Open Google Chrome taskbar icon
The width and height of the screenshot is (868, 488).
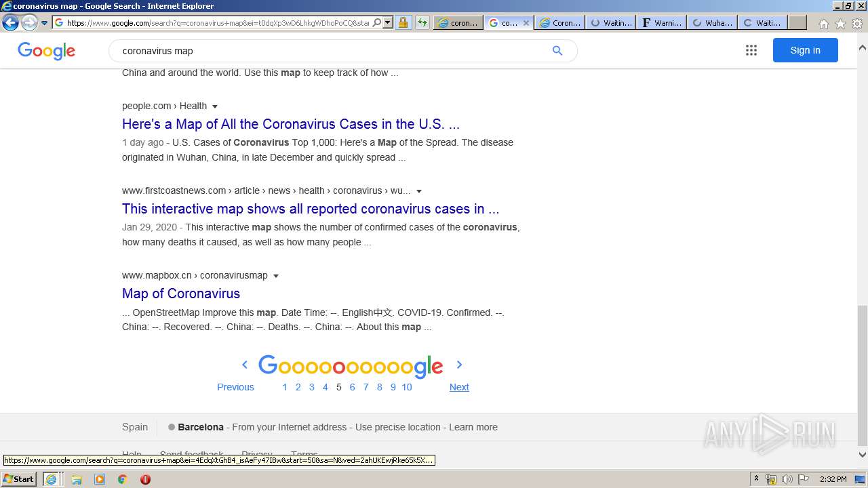click(x=122, y=479)
